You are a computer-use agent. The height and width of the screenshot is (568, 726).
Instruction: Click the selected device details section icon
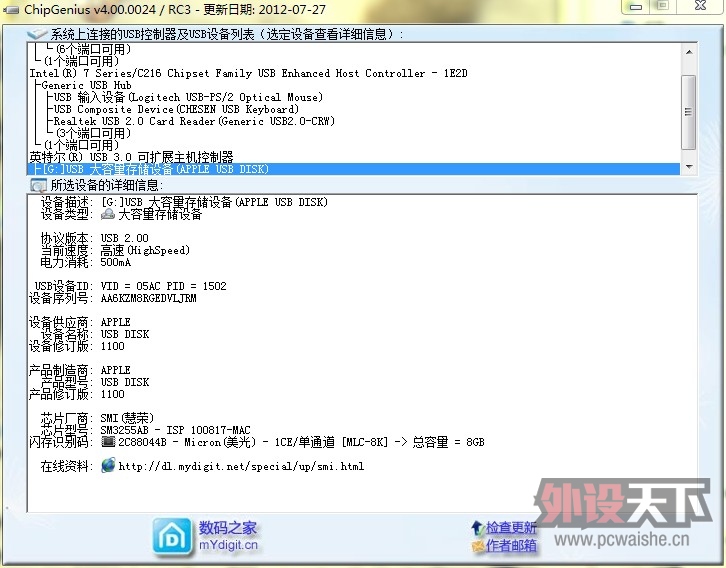[x=38, y=186]
